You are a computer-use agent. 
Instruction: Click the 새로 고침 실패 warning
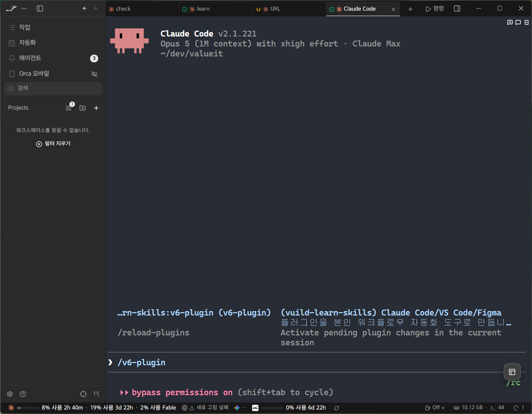pos(209,408)
